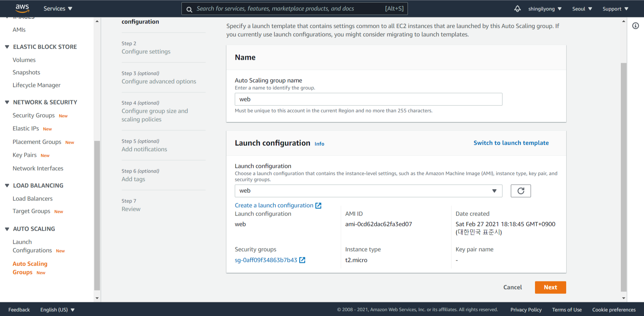
Task: Open Launch Configurations in the sidebar
Action: point(32,246)
